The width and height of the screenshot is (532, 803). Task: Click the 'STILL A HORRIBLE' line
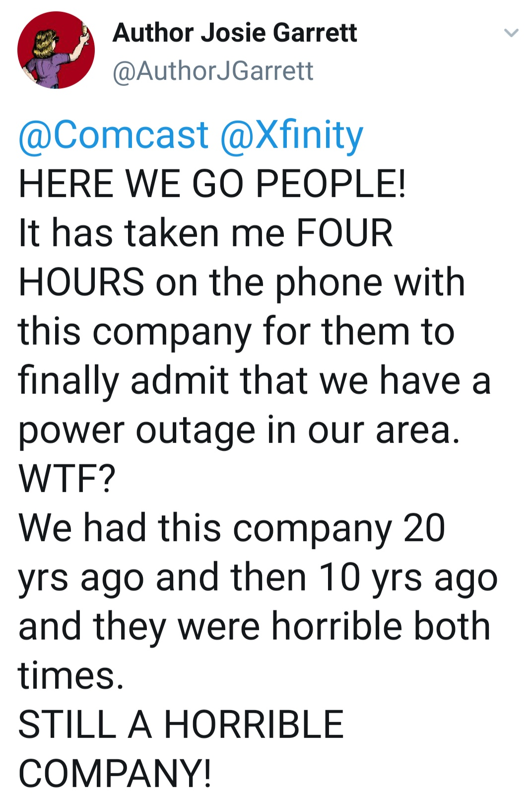(x=181, y=725)
